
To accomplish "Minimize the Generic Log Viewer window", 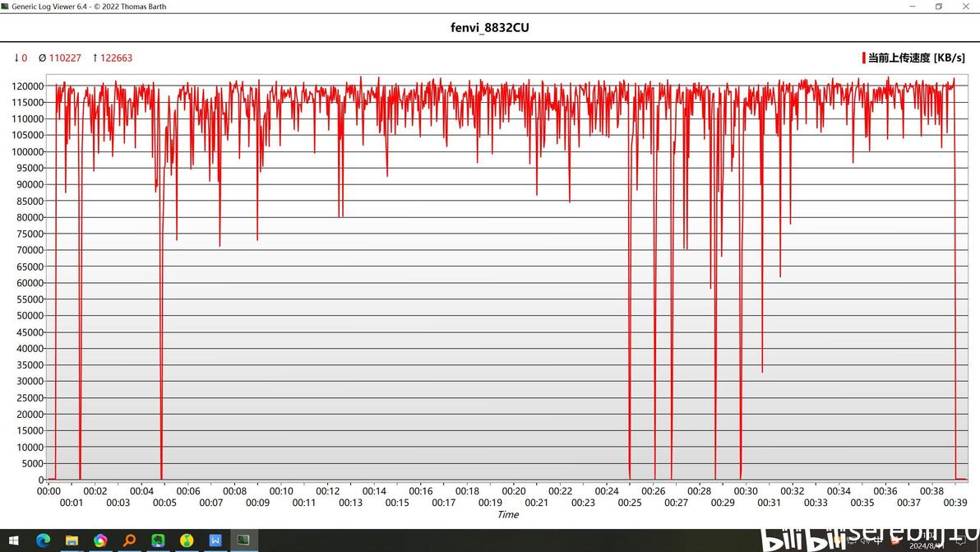I will pos(913,7).
